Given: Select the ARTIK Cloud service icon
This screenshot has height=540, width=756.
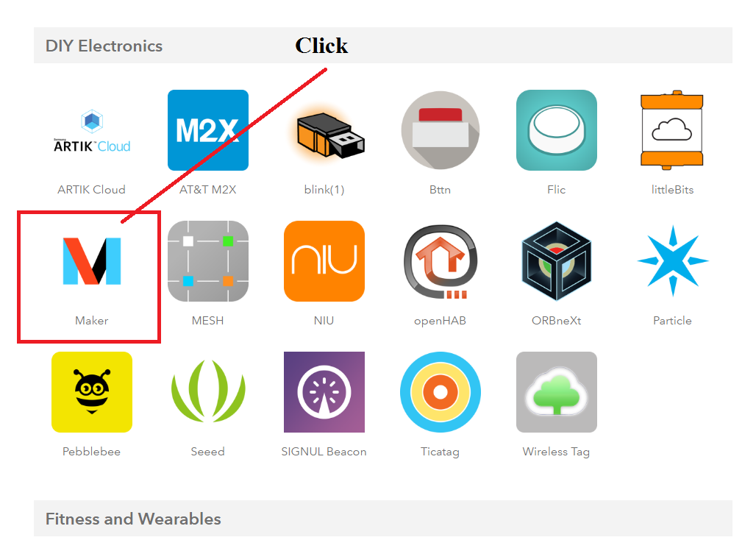Looking at the screenshot, I should pos(92,130).
